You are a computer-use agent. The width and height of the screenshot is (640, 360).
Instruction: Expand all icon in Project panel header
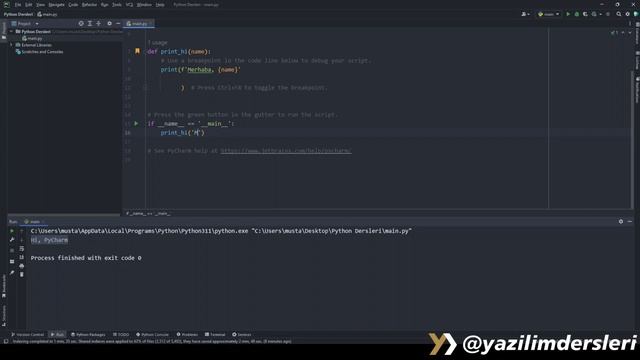90,24
